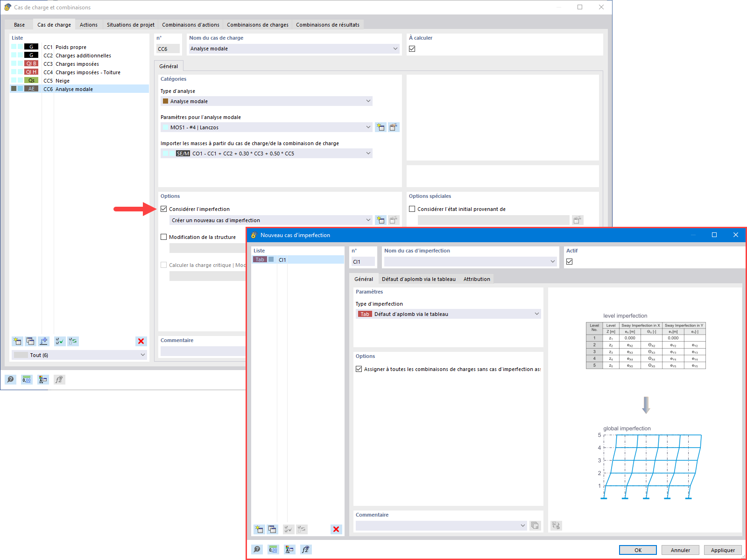The image size is (747, 560).
Task: Switch to the 'Combinaisons de résultats' tab
Action: (328, 25)
